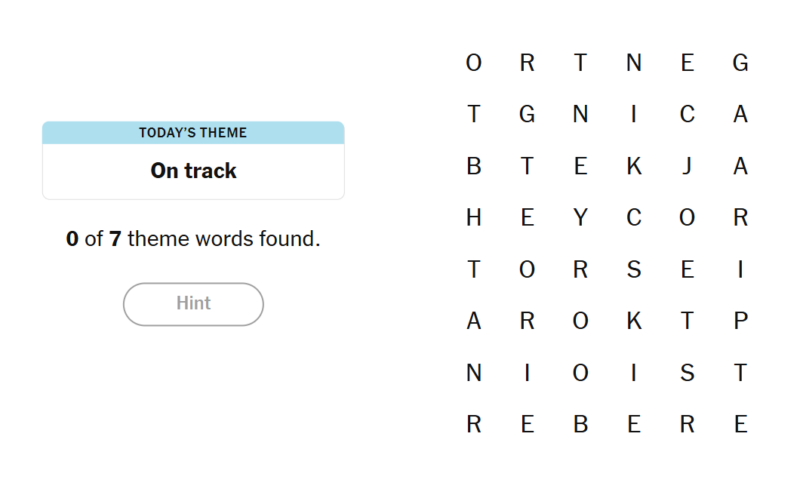Select the letter K between O and T
Viewport: 800px width, 495px height.
click(633, 322)
